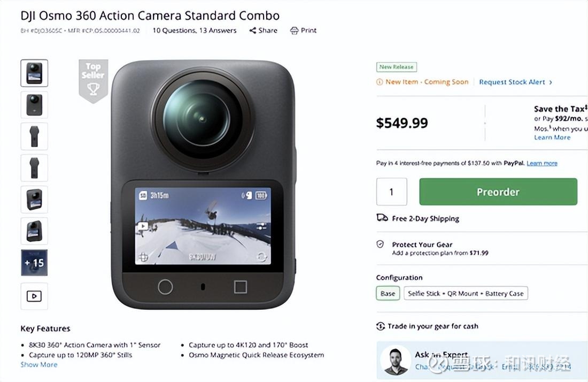This screenshot has height=382, width=588.
Task: Select the third camera side-view thumbnail
Action: point(34,136)
